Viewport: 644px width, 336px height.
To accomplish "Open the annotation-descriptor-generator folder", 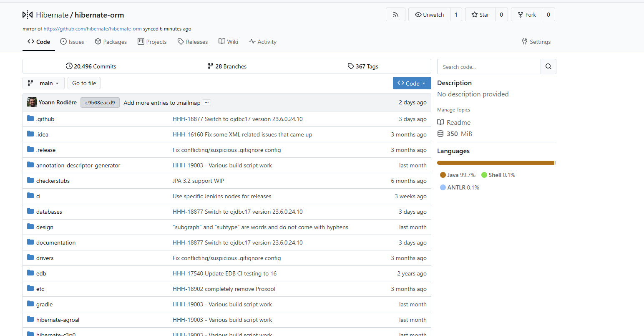I will (x=78, y=165).
